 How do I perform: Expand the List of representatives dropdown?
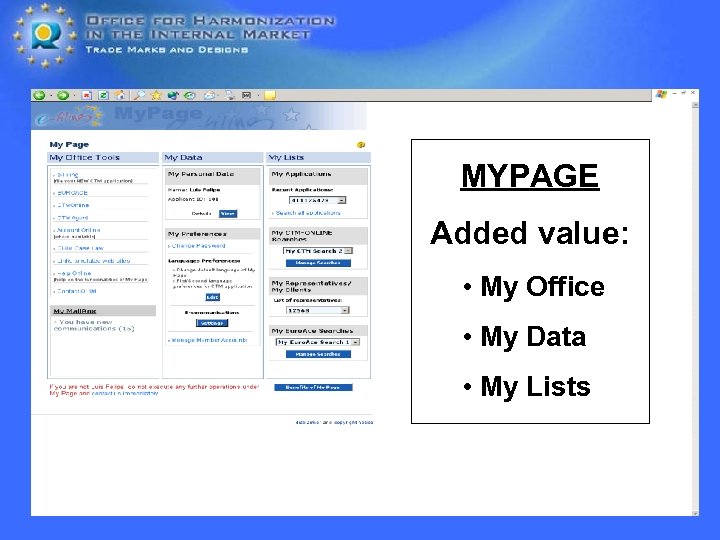(318, 310)
